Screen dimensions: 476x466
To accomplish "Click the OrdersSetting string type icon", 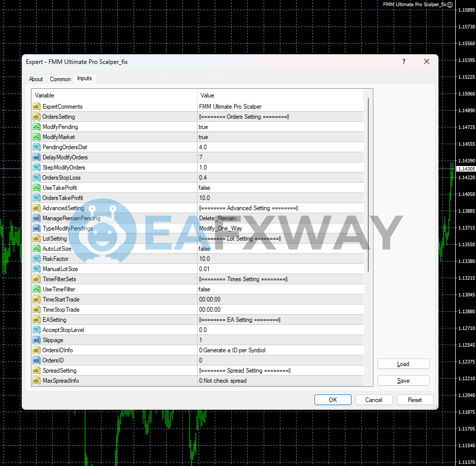I will 36,117.
